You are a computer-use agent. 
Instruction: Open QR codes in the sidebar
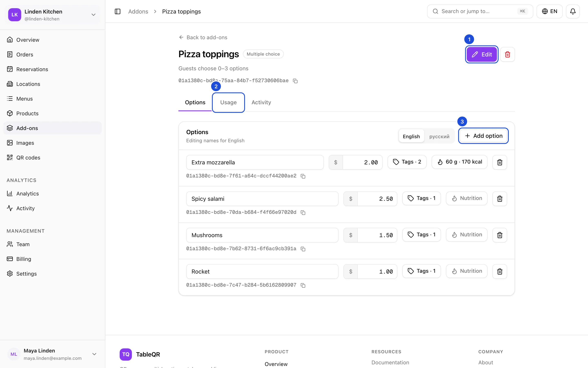point(52,157)
